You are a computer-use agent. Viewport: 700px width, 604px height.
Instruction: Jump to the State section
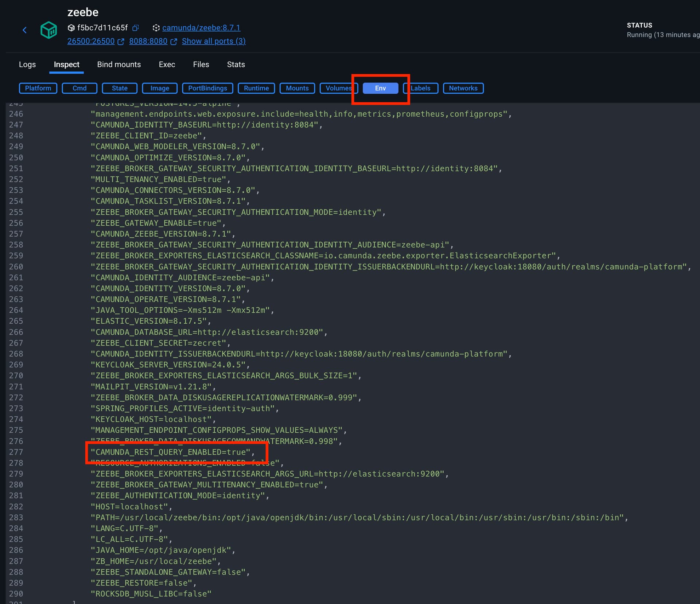(120, 88)
